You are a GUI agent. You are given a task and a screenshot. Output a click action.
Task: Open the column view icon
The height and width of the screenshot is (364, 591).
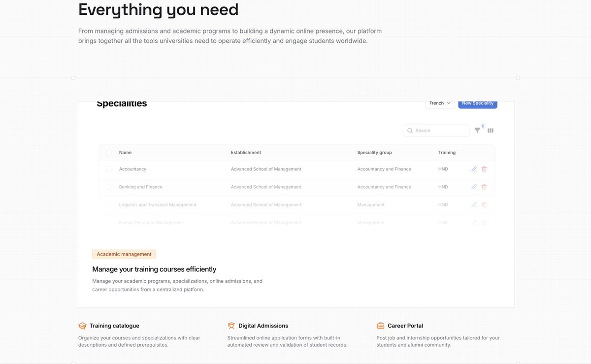click(x=491, y=131)
